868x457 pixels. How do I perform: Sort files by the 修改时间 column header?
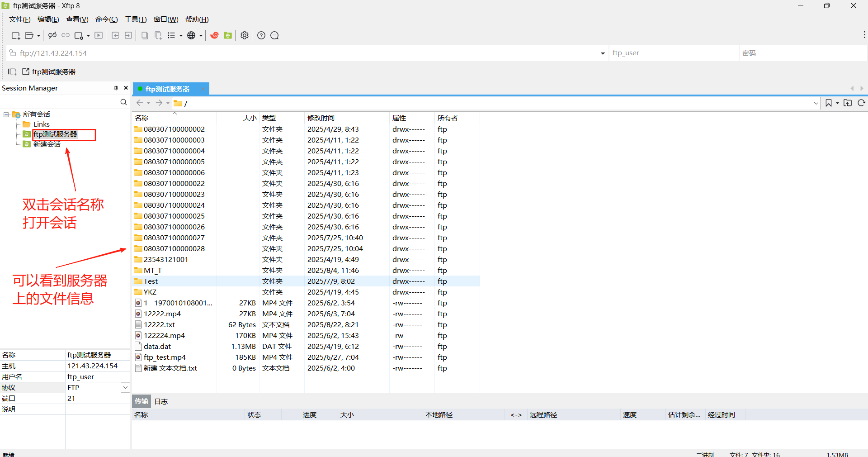tap(347, 118)
